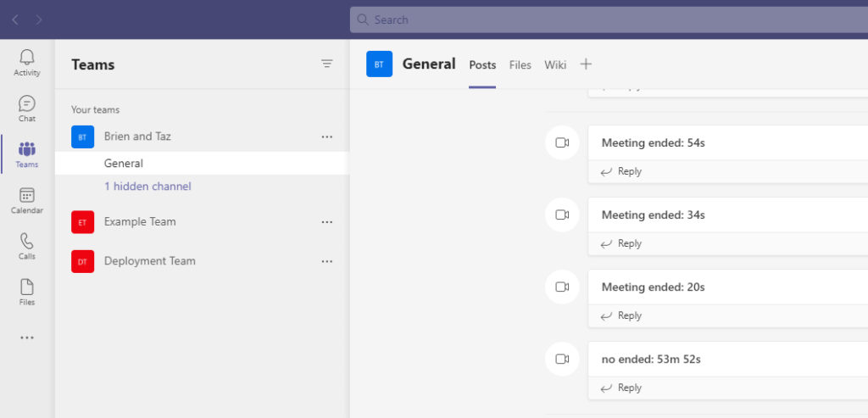Reply to Meeting ended: 34s post
Viewport: 868px width, 418px height.
click(621, 243)
